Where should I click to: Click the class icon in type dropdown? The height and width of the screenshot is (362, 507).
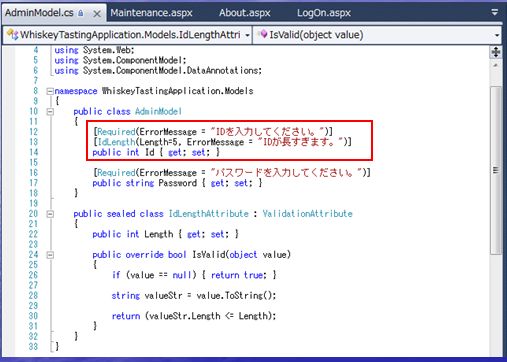tap(12, 34)
